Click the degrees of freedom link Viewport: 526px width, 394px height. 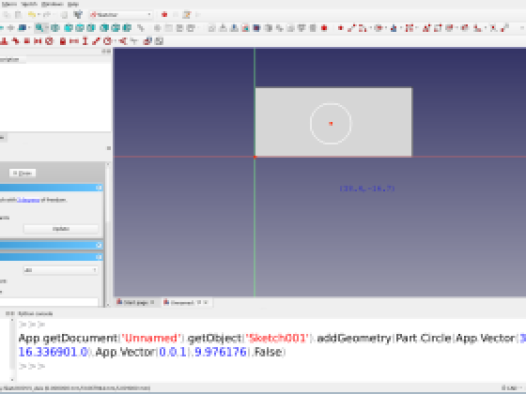coord(28,200)
